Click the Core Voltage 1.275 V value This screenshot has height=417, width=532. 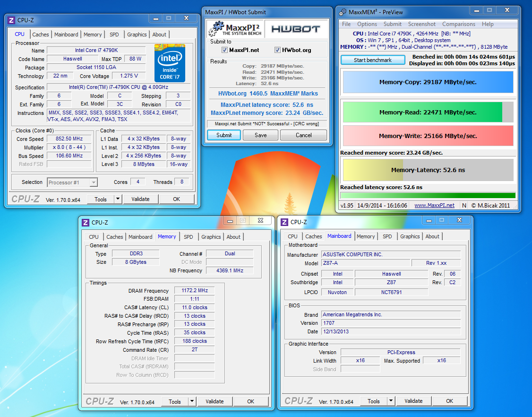[129, 76]
